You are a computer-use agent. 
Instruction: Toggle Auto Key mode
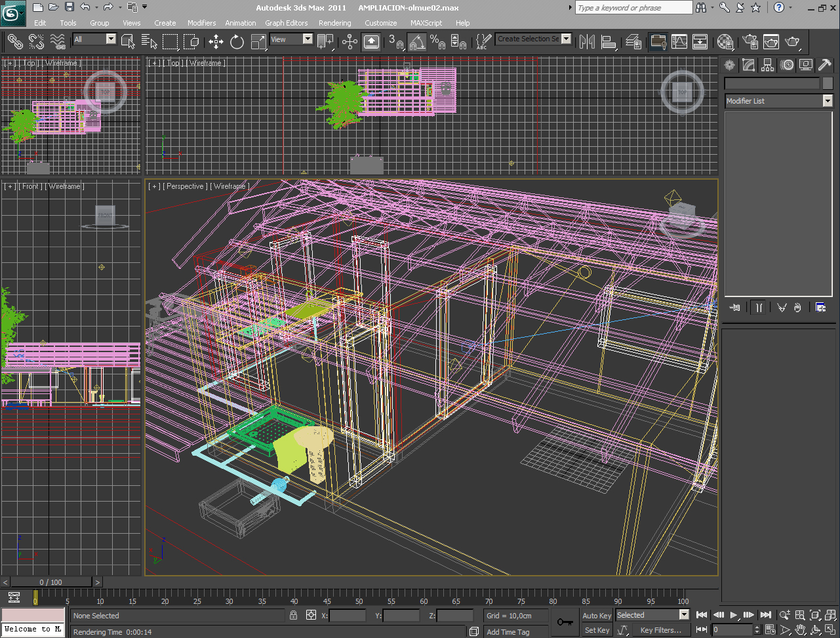(x=597, y=616)
